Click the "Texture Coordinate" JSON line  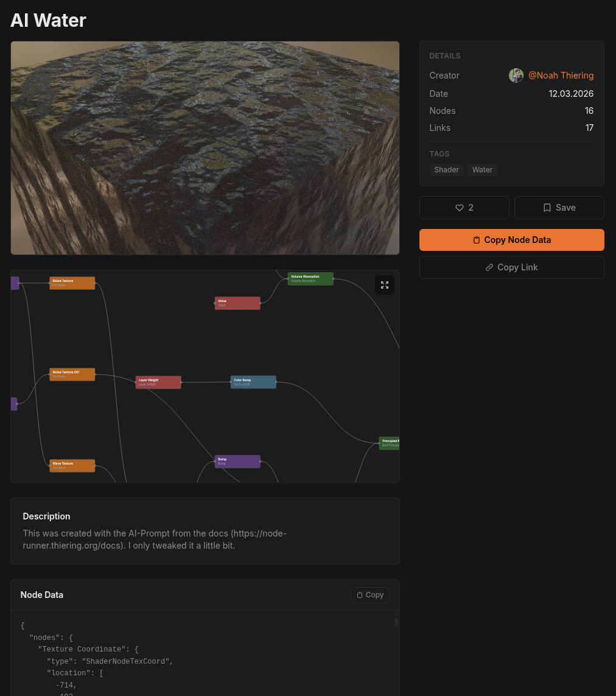[x=88, y=649]
